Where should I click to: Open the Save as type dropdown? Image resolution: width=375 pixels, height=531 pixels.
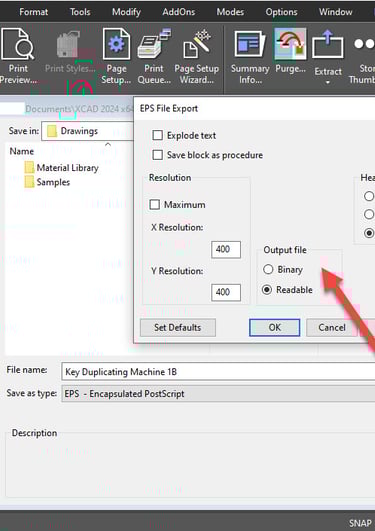pos(218,394)
